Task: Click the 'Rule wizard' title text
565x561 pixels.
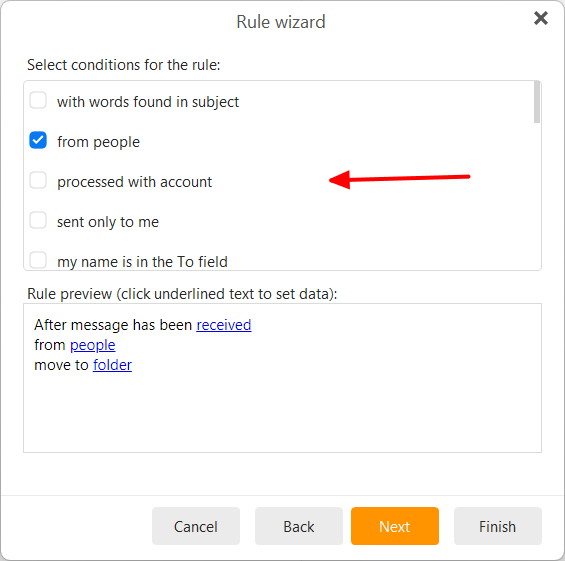Action: point(281,22)
